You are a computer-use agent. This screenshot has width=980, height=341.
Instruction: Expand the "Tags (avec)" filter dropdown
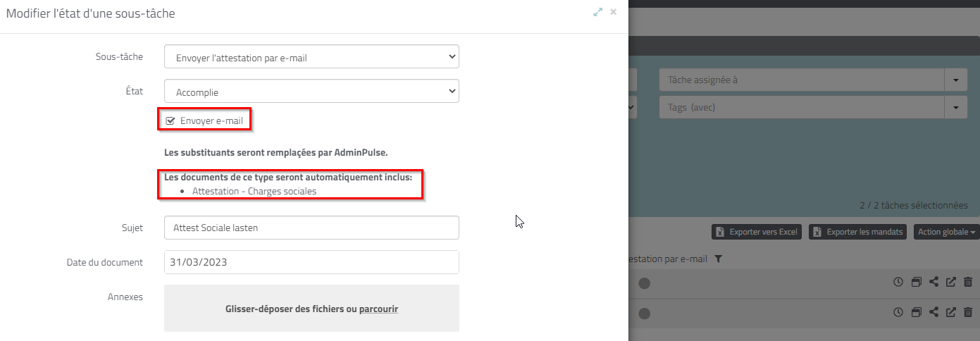955,108
